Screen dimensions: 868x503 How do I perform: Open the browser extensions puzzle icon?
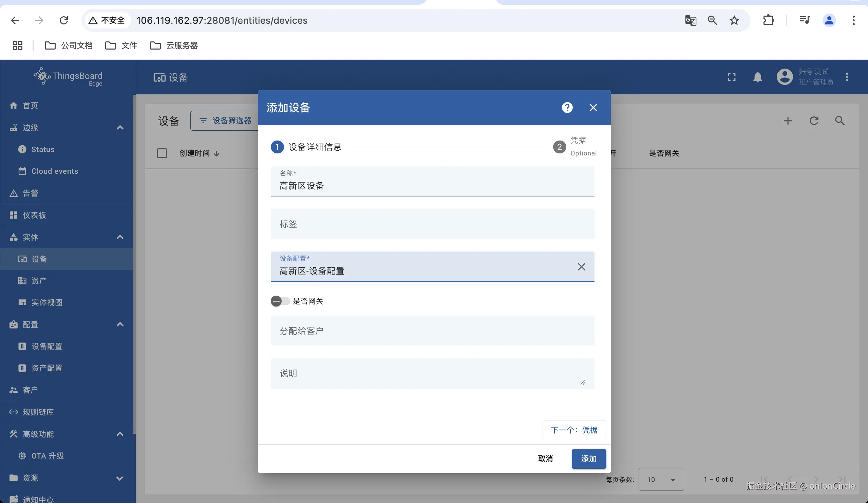[769, 20]
